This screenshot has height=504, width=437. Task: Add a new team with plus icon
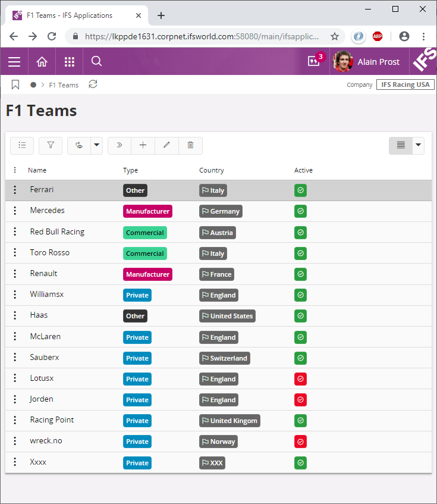pyautogui.click(x=143, y=145)
